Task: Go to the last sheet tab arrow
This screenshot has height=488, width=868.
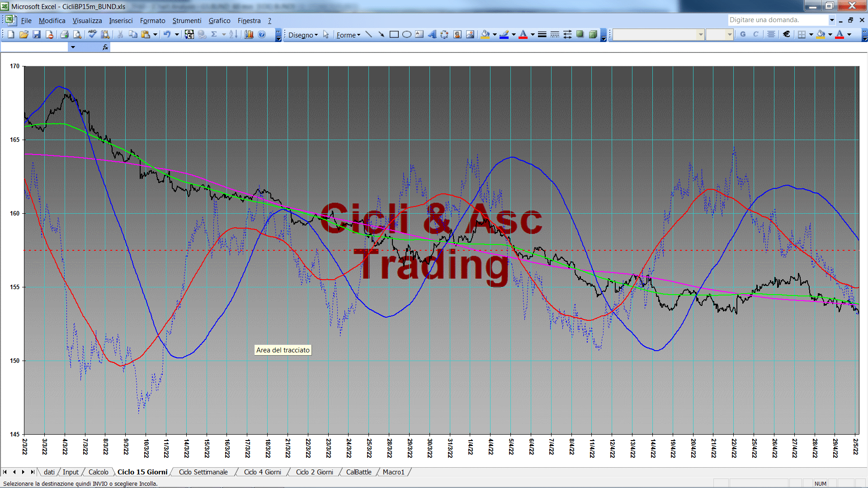Action: (32, 472)
